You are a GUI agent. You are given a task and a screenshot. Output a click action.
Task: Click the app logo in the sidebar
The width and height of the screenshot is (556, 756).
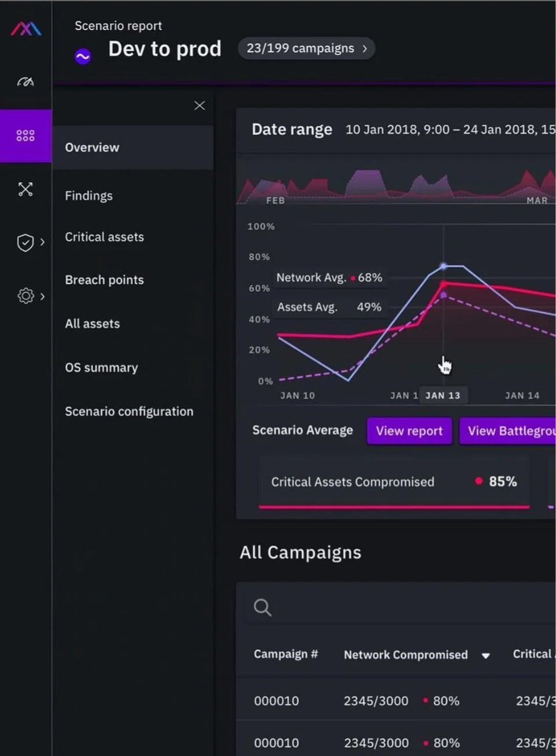(26, 28)
